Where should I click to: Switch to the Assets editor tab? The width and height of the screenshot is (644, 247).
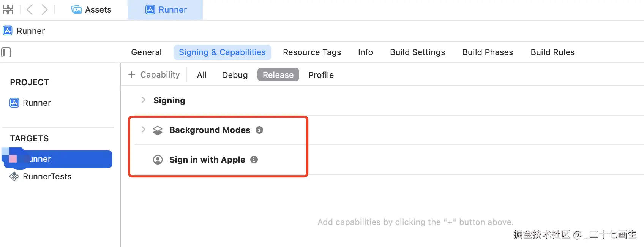point(92,10)
